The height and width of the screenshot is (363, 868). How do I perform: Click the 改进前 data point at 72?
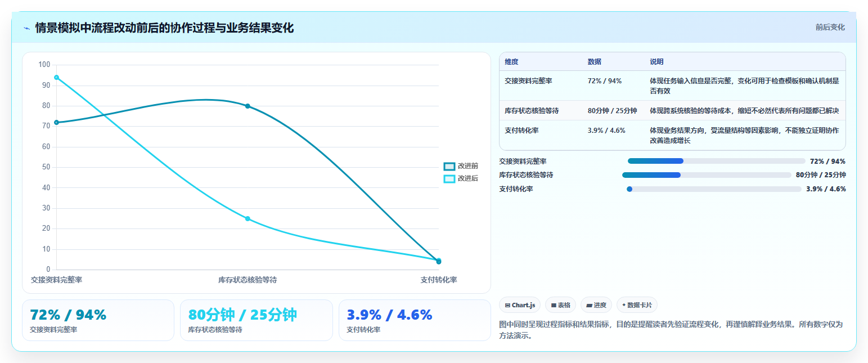(x=56, y=122)
